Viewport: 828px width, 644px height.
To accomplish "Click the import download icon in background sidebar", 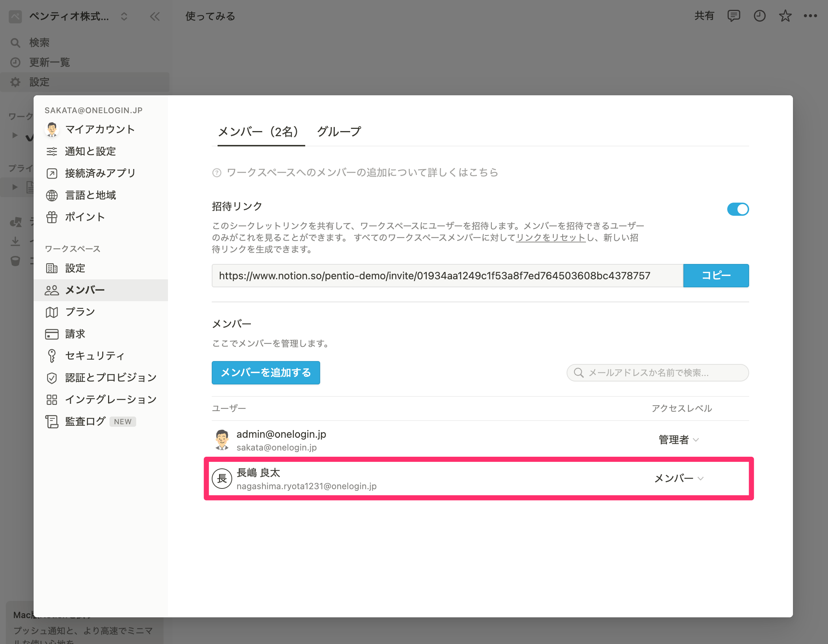I will 15,241.
